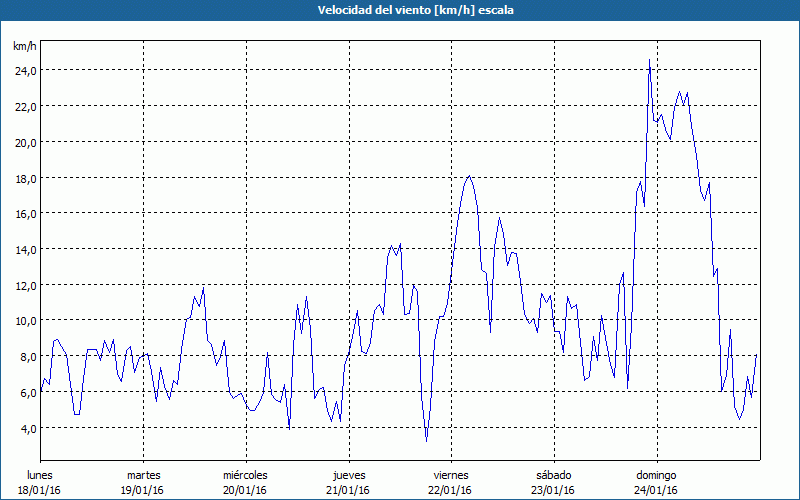Viewport: 800px width, 500px height.
Task: Click the 12,0 value on the y-axis
Action: pos(25,285)
